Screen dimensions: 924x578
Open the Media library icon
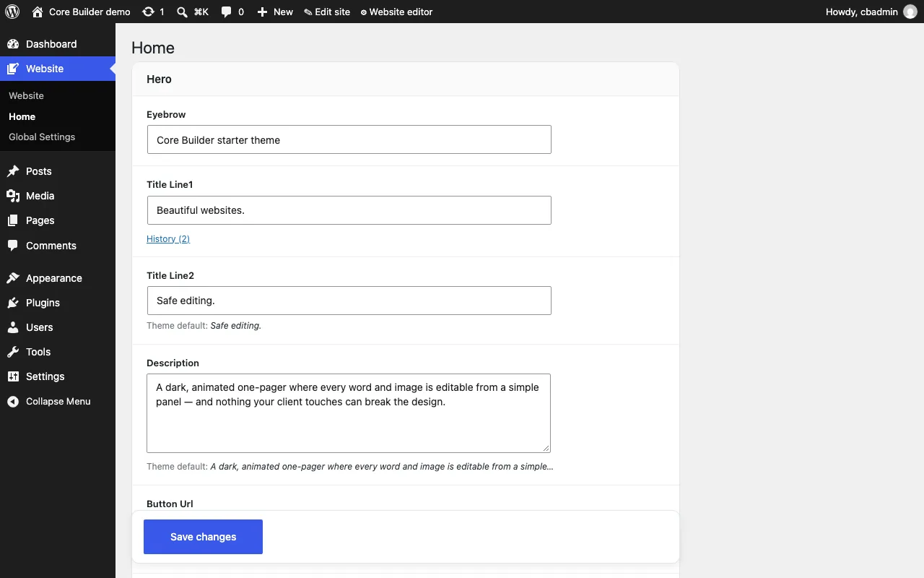point(13,196)
